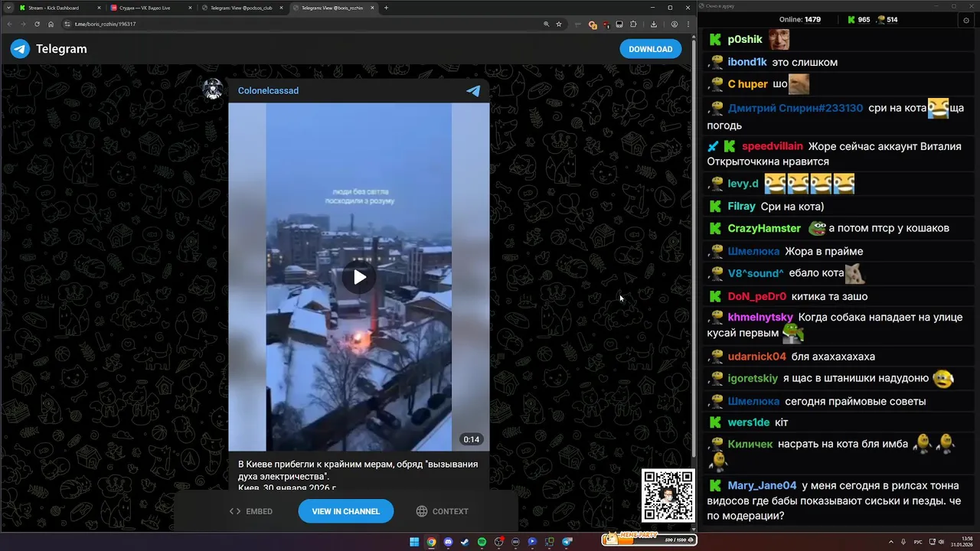Open browser extensions puzzle icon

[x=633, y=24]
